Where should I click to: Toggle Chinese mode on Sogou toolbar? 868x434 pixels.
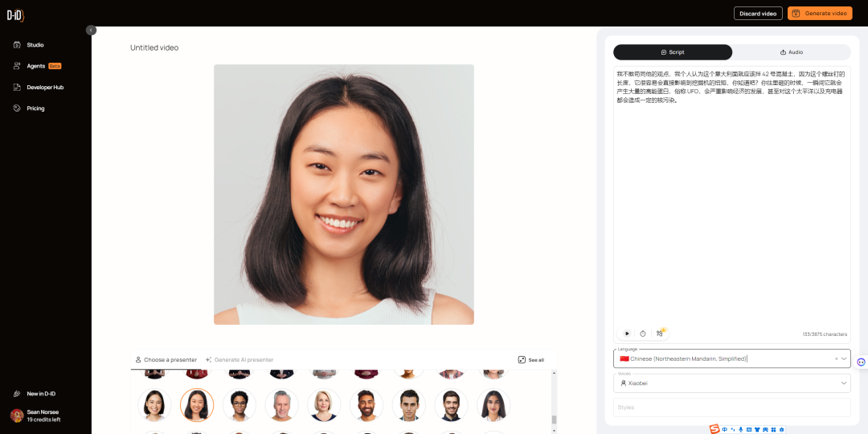pos(725,429)
